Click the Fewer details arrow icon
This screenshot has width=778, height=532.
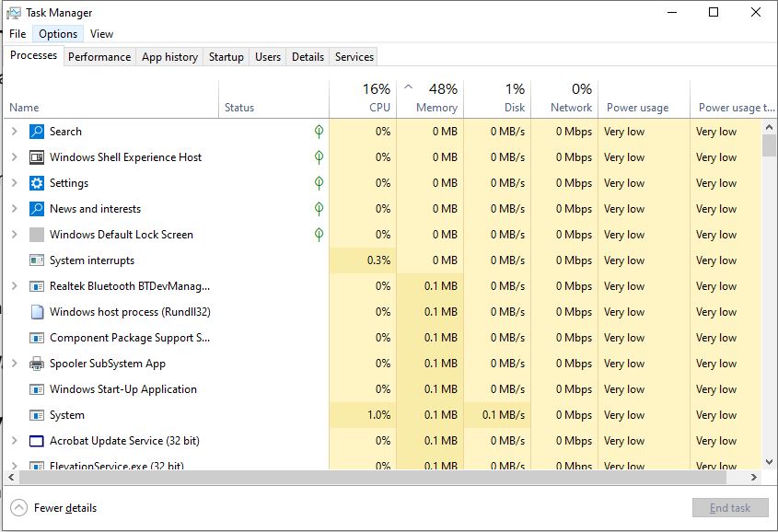coord(18,508)
